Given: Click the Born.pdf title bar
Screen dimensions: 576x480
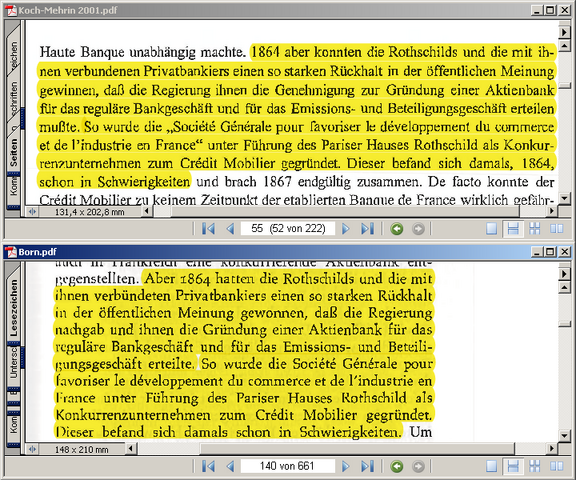Looking at the screenshot, I should [288, 252].
